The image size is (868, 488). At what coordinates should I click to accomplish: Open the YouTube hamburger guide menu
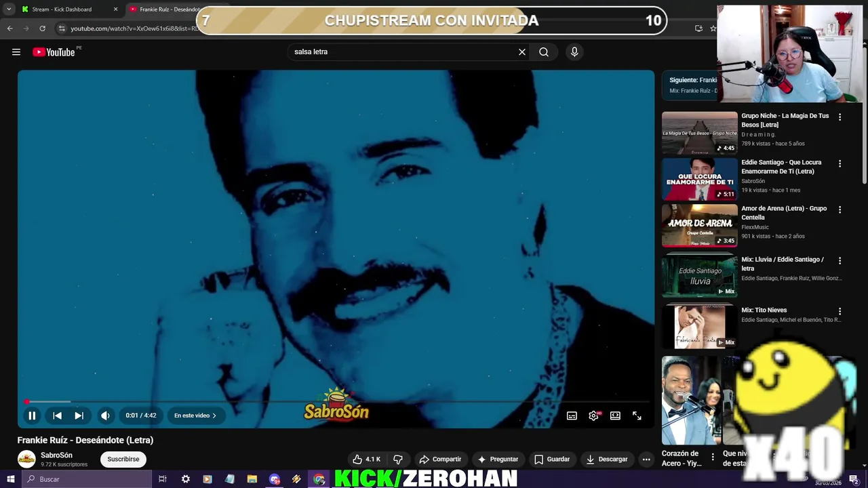[x=16, y=52]
